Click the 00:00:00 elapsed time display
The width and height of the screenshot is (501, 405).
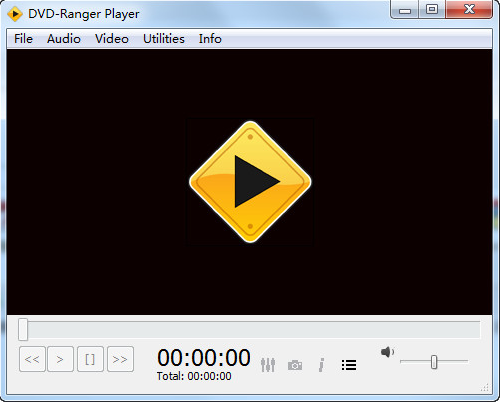coord(204,358)
